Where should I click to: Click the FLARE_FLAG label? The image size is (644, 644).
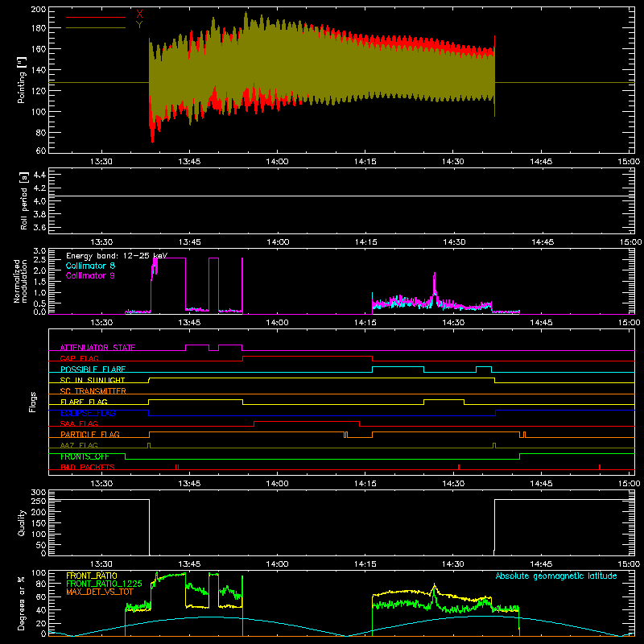point(84,402)
